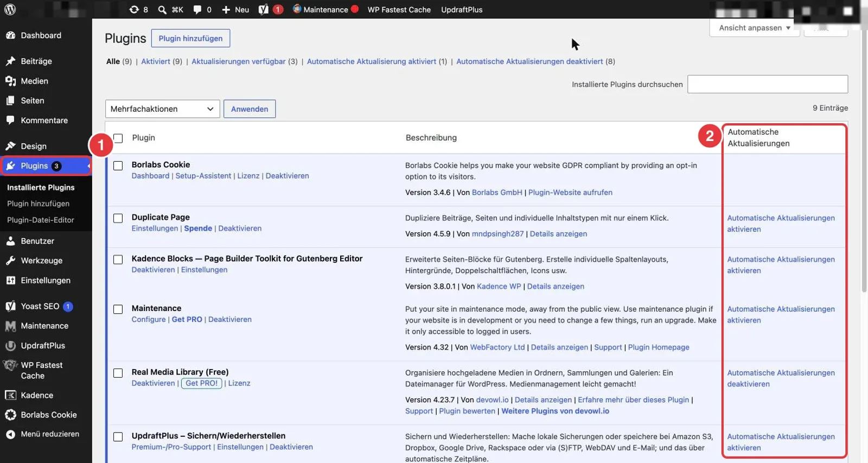Open Plugin-Datei-Editor submenu item
Image resolution: width=868 pixels, height=463 pixels.
41,220
